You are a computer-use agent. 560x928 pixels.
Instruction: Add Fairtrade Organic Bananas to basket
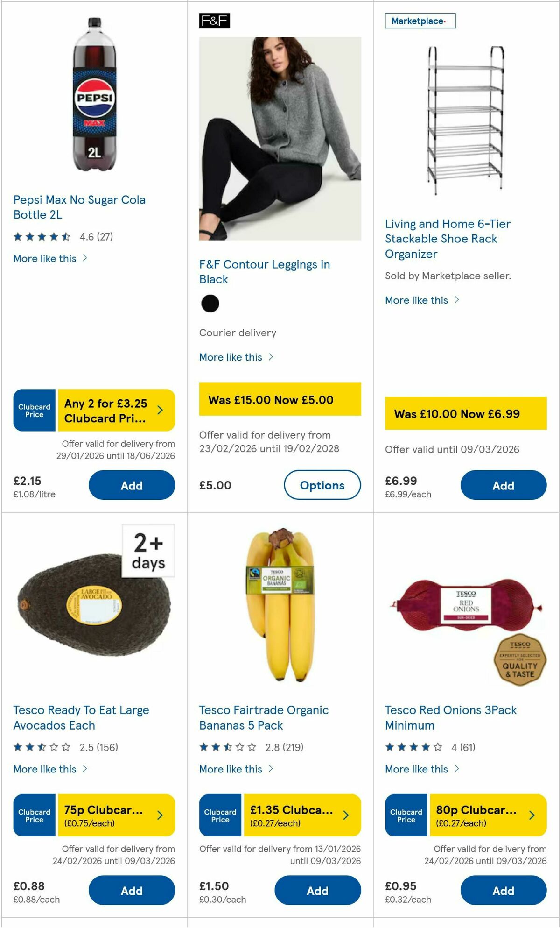point(317,890)
